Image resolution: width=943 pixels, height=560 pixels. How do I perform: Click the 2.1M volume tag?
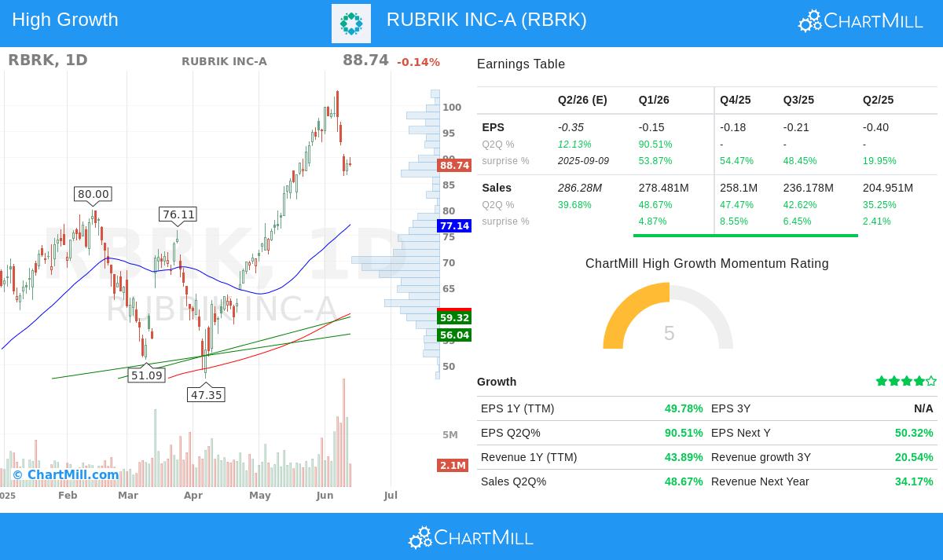click(453, 466)
